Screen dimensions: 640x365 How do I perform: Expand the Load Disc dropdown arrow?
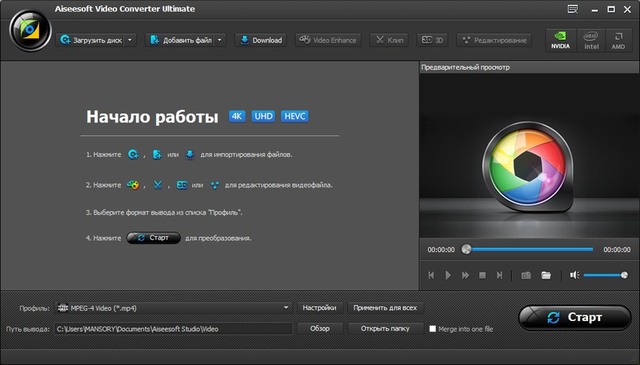(x=130, y=40)
